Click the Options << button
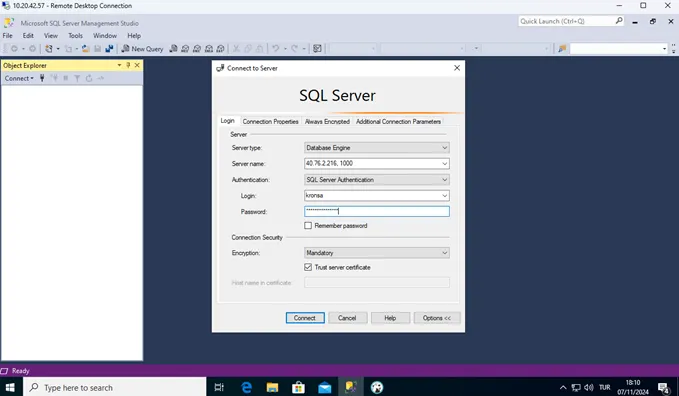The height and width of the screenshot is (396, 679). 437,318
